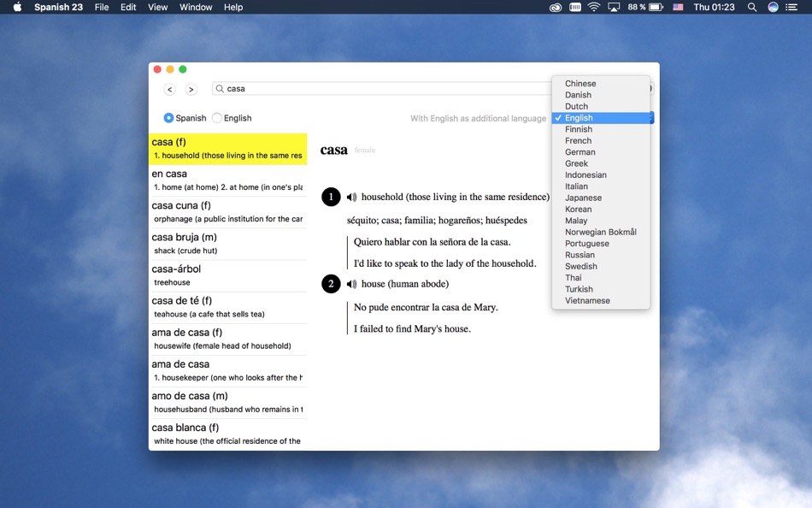Click the sentence 'No pude encontrar la casa de Mary.'
The width and height of the screenshot is (812, 508).
(426, 307)
